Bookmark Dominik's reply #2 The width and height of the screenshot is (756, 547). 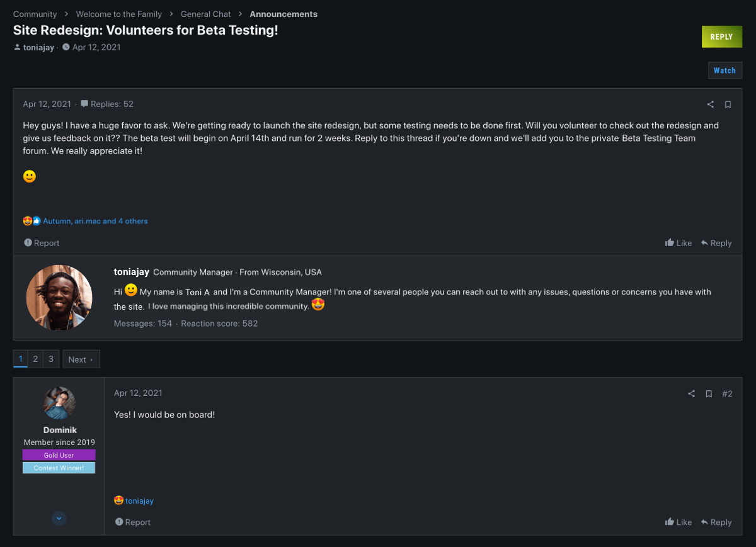tap(709, 393)
